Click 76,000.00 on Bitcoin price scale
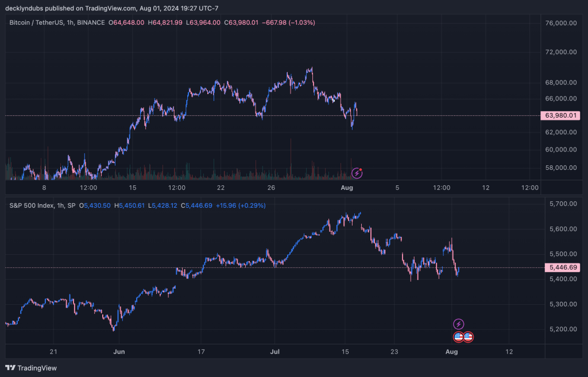Image resolution: width=588 pixels, height=377 pixels. pos(560,23)
